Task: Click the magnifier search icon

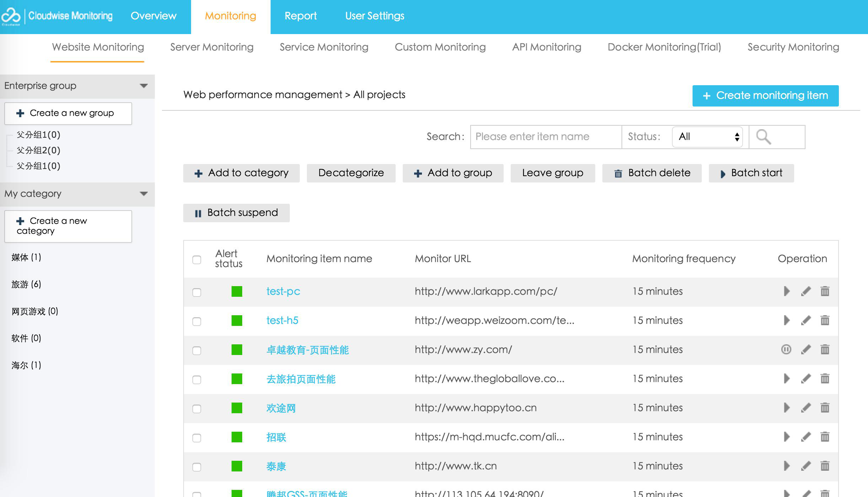Action: tap(763, 137)
